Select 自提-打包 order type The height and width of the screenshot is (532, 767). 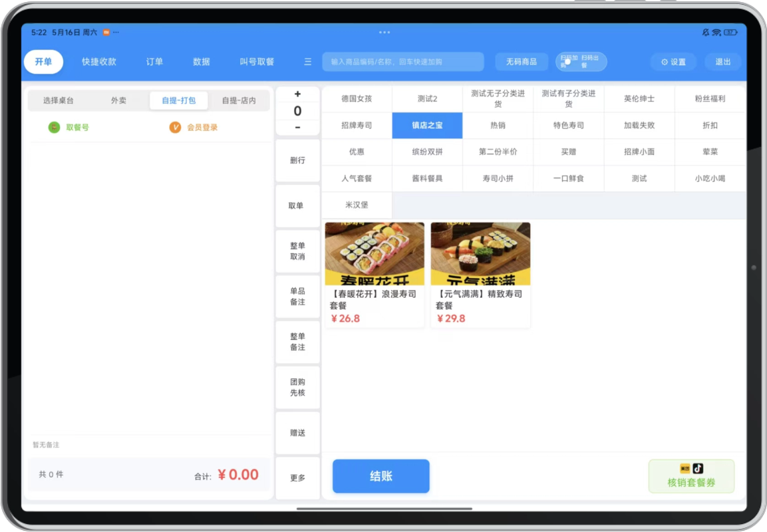tap(178, 100)
